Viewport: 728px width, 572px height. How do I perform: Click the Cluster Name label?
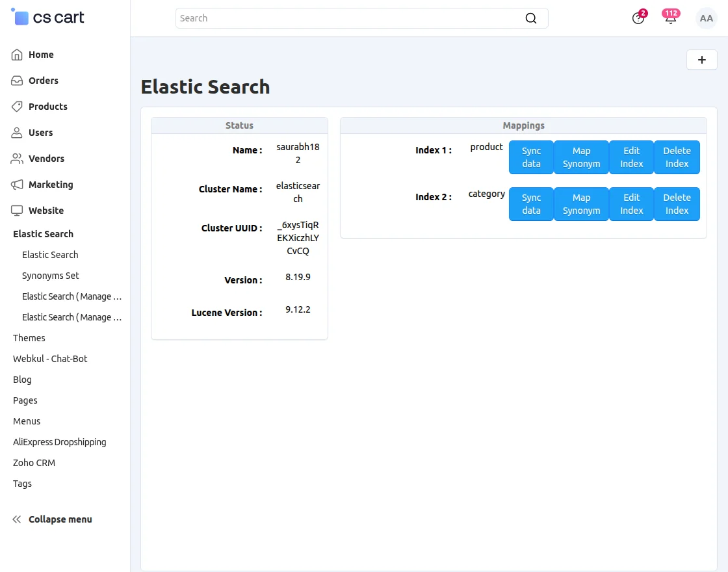pos(230,189)
